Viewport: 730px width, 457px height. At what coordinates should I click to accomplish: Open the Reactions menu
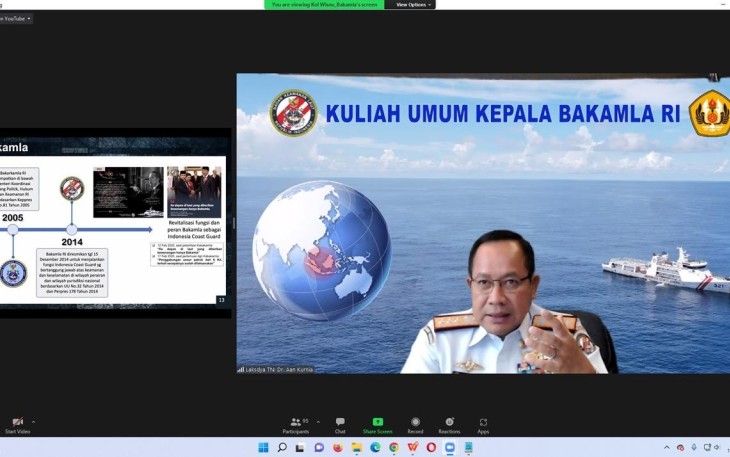tap(449, 425)
